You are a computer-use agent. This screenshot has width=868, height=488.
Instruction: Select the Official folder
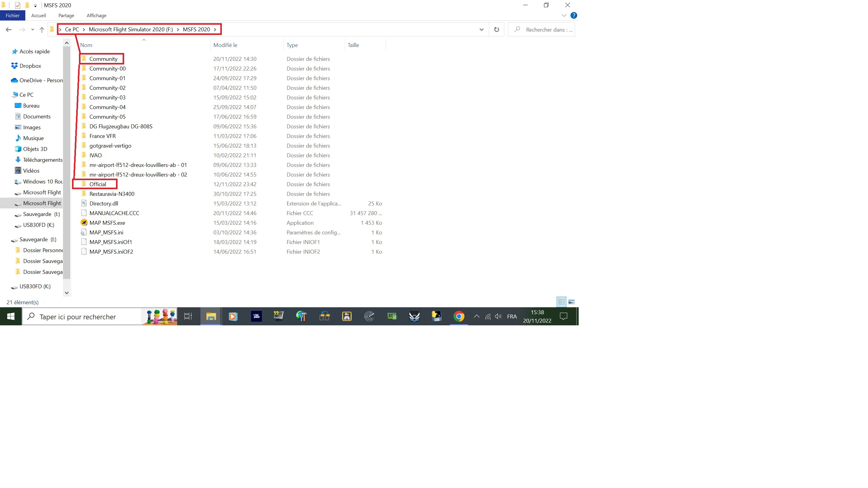coord(97,184)
